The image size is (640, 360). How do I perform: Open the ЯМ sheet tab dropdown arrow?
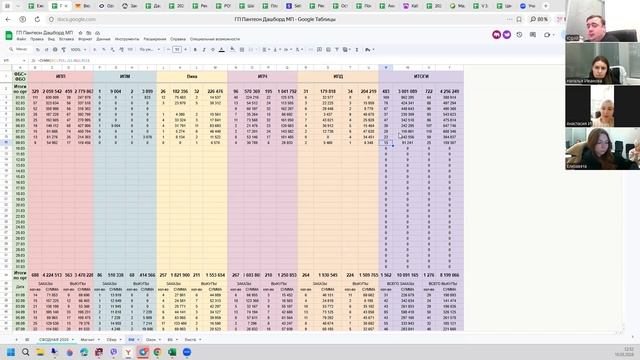[138, 340]
